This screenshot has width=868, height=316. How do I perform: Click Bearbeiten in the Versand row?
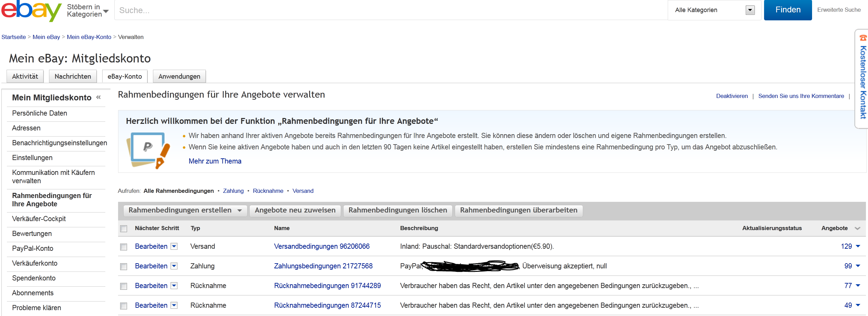(151, 246)
